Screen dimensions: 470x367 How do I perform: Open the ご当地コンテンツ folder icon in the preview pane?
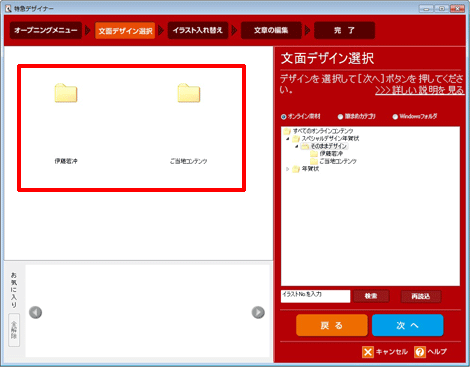[189, 93]
